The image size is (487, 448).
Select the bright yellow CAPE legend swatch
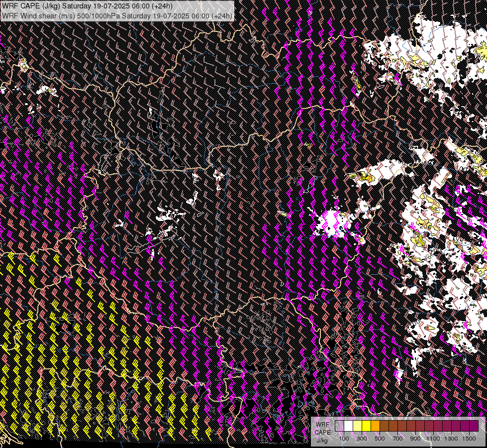tap(367, 426)
